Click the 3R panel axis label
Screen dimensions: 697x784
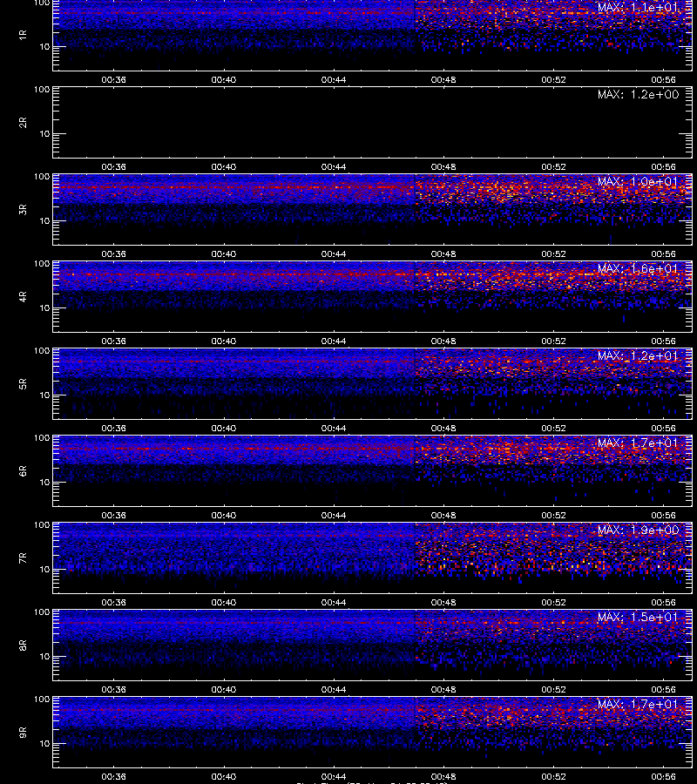click(23, 209)
